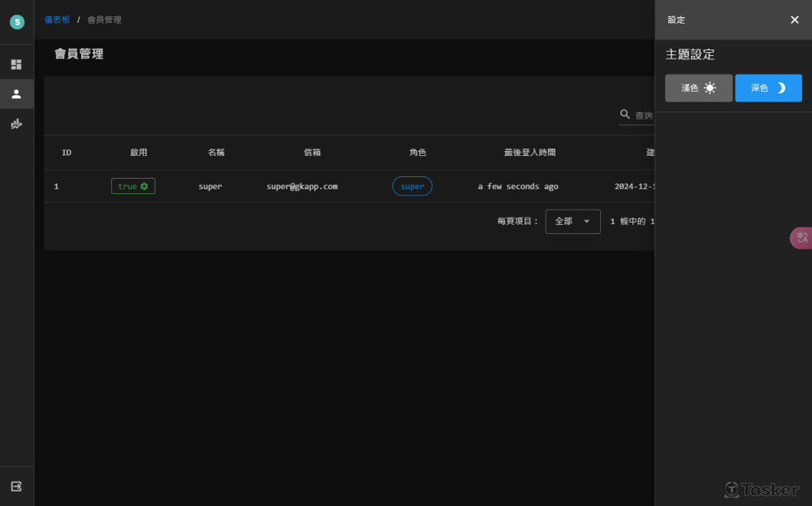Image resolution: width=812 pixels, height=506 pixels.
Task: Click the 會員管理 breadcrumb item
Action: (104, 19)
